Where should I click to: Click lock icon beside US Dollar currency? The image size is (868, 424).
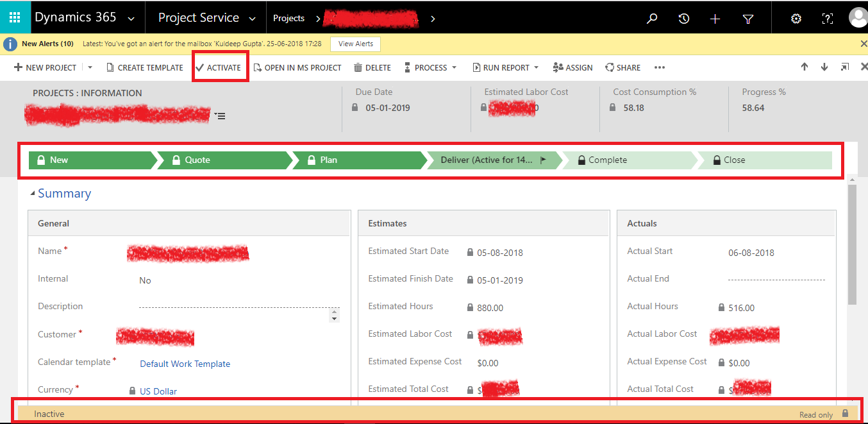pyautogui.click(x=133, y=391)
